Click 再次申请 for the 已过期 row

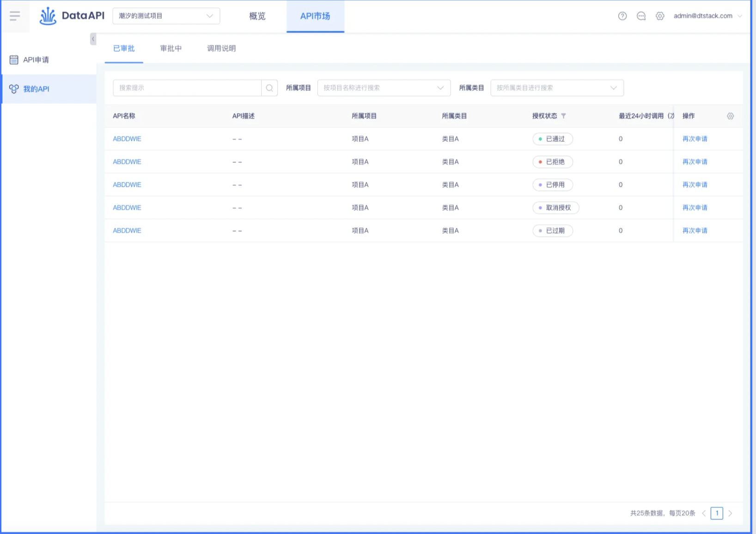point(695,231)
